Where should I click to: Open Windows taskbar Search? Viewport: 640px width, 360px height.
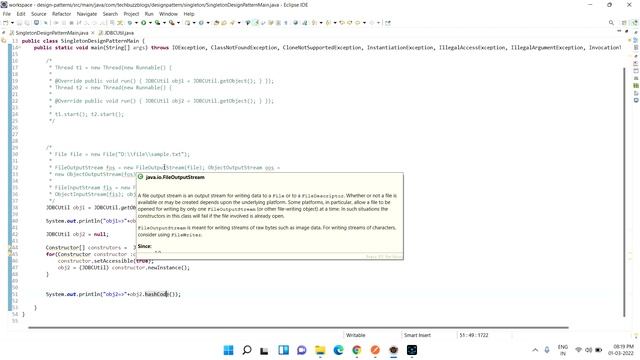pos(247,350)
